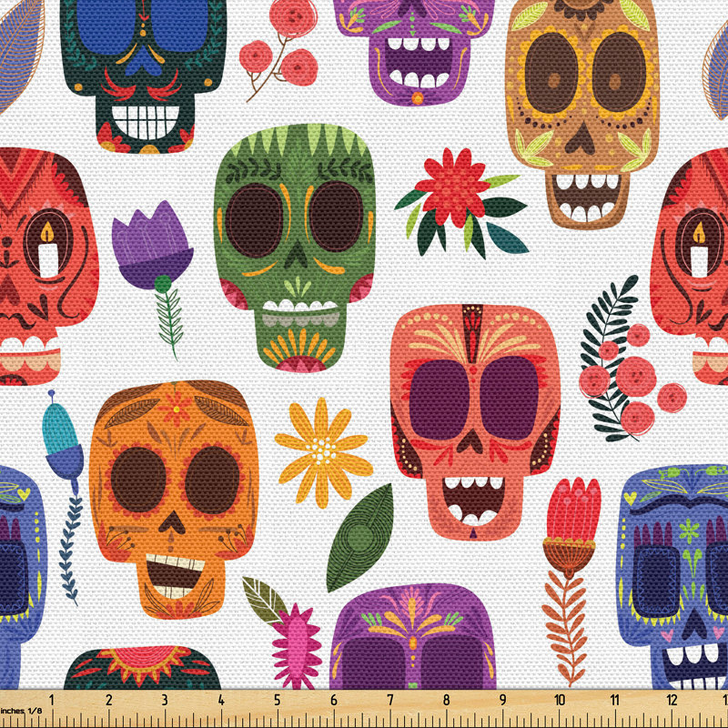Click the ruler's 5-inch number
Image resolution: width=728 pixels, height=728 pixels.
click(x=278, y=700)
